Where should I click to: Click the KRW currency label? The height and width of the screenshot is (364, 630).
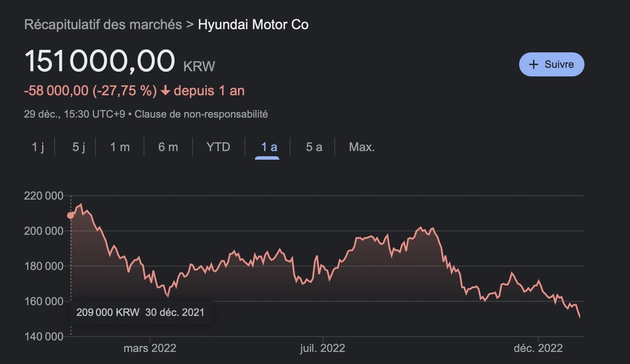[199, 67]
